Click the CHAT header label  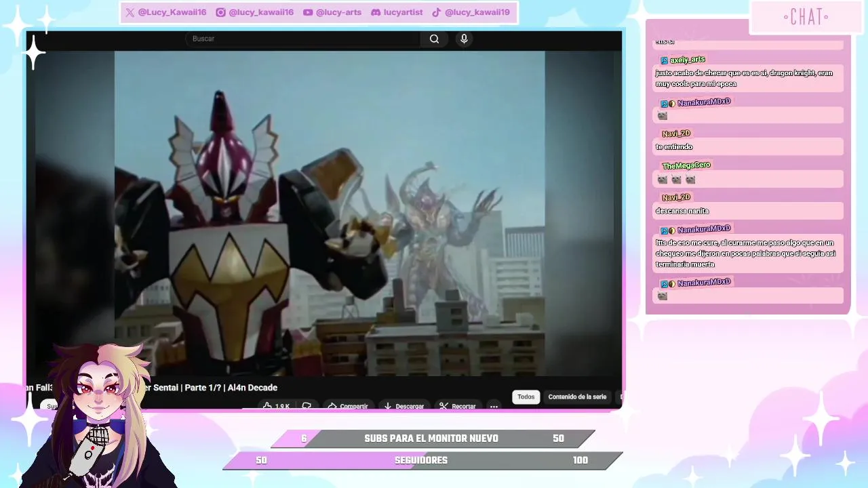[806, 17]
